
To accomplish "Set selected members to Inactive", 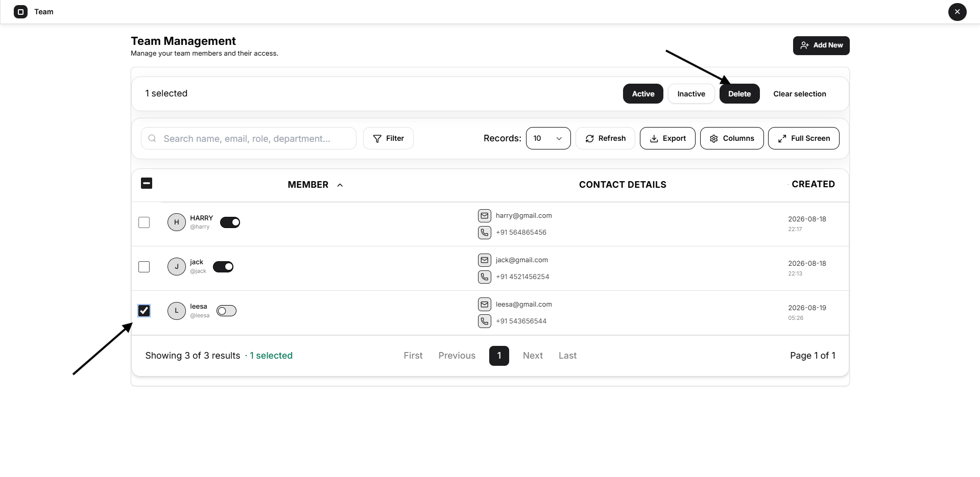I will 691,94.
